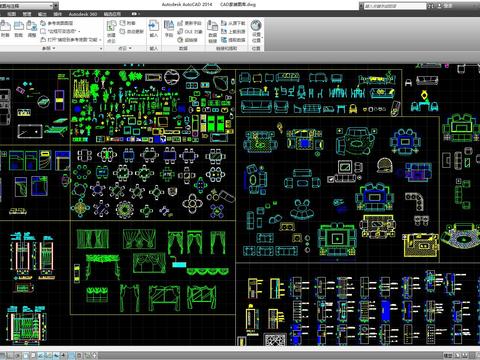
Task: Open the underlay frames setting dropdown
Action: 60,31
